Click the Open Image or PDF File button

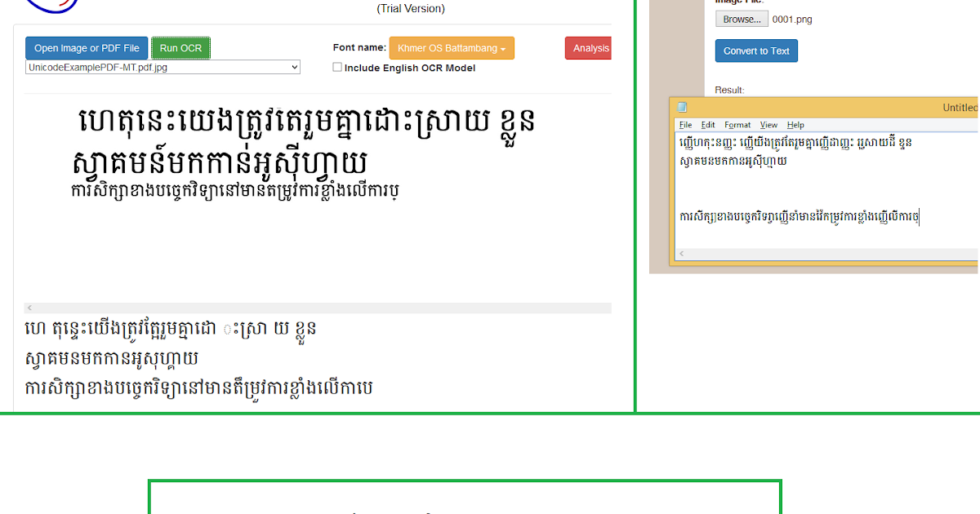pos(86,47)
